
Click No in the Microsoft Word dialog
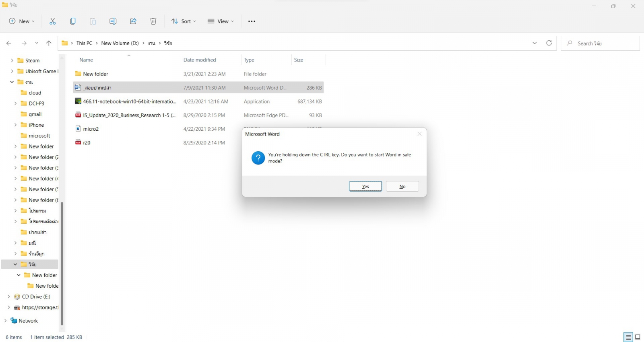402,186
